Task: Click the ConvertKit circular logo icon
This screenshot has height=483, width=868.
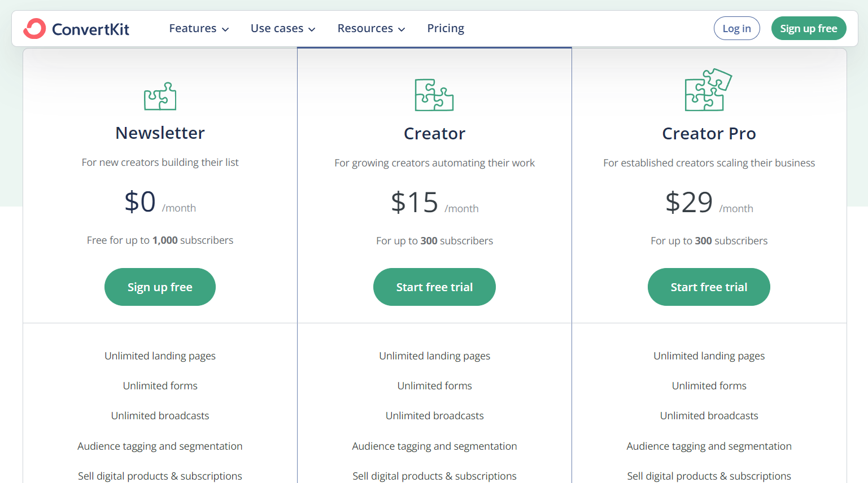Action: pyautogui.click(x=34, y=28)
